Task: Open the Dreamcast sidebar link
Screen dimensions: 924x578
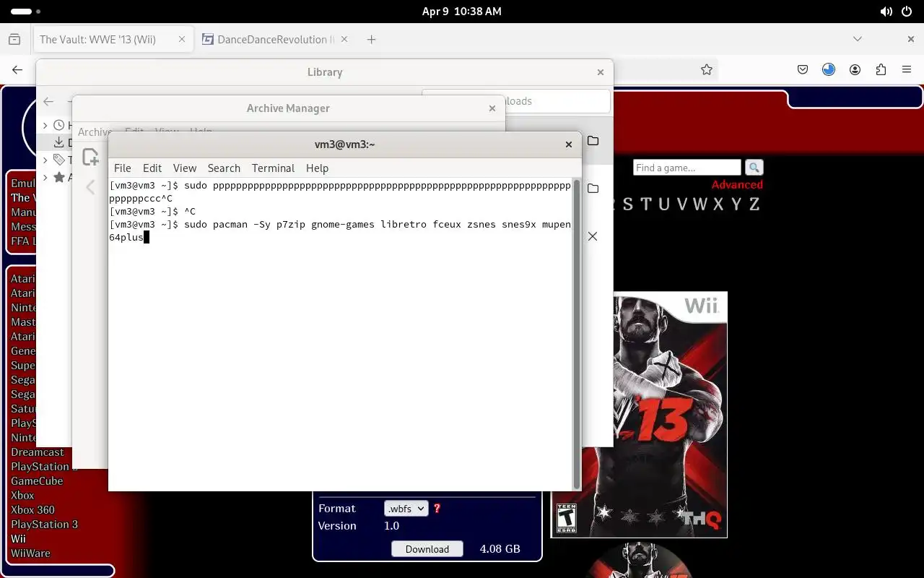Action: coord(38,452)
